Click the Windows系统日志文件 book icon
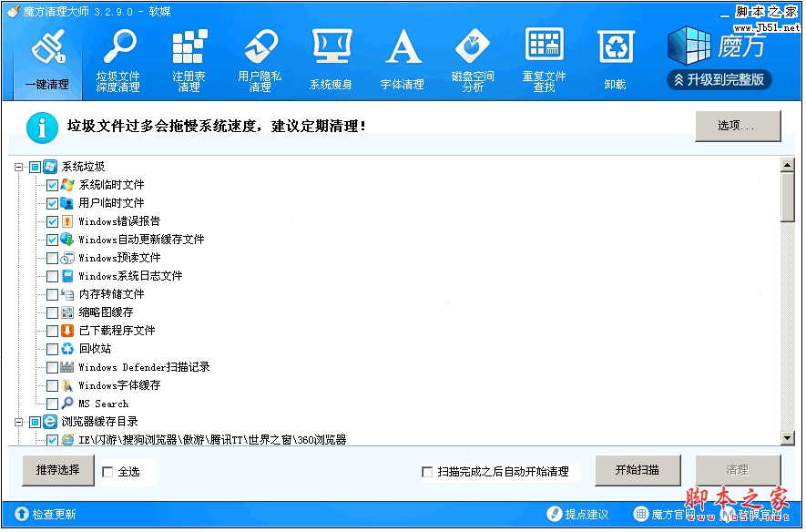 click(67, 276)
